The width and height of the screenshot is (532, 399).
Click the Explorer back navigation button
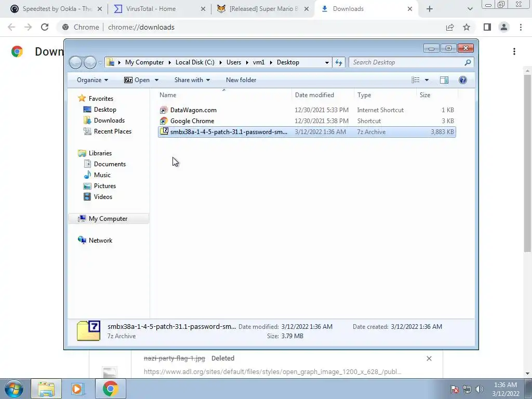76,62
